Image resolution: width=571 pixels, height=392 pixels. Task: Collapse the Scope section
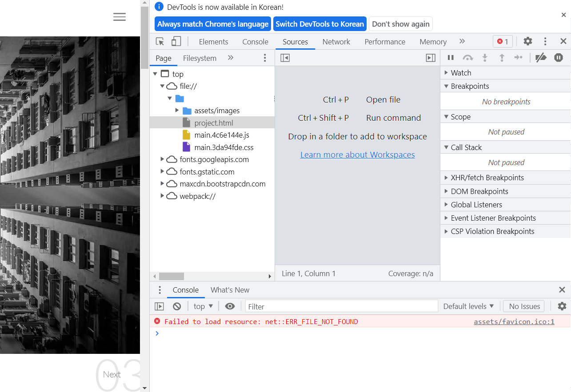tap(505, 117)
